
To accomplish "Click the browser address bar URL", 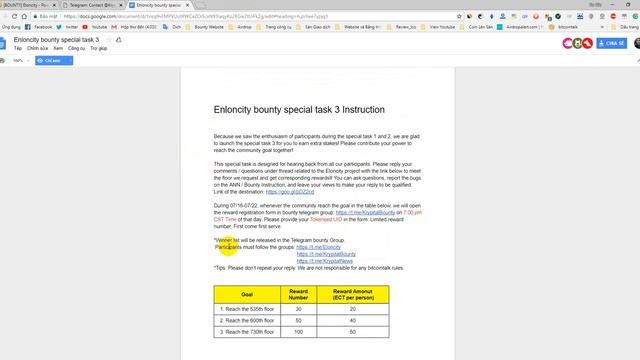I will click(196, 16).
